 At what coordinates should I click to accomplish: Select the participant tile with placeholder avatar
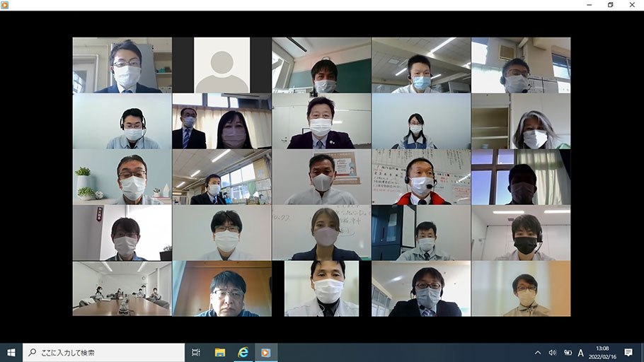click(x=222, y=65)
